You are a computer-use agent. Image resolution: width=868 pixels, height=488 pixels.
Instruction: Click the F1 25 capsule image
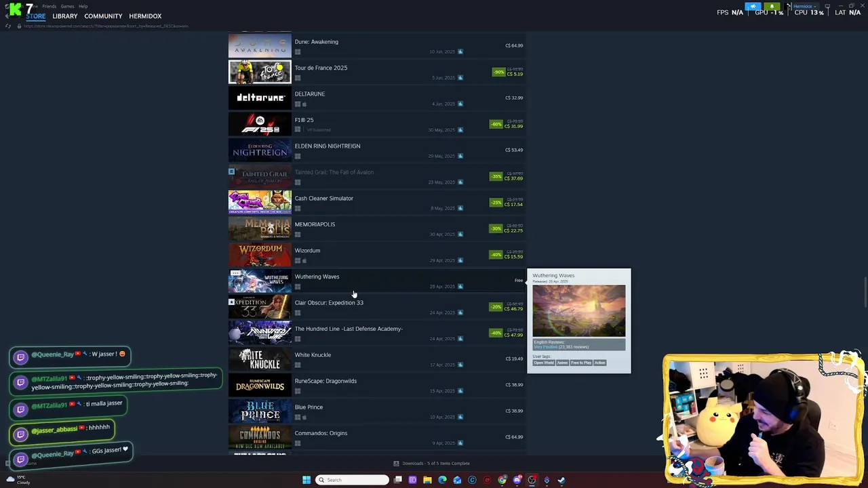260,124
